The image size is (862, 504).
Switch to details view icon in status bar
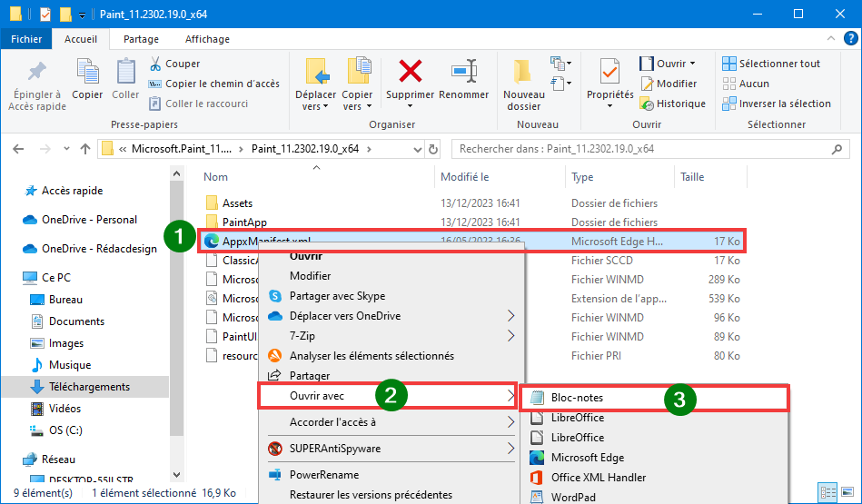pos(827,492)
